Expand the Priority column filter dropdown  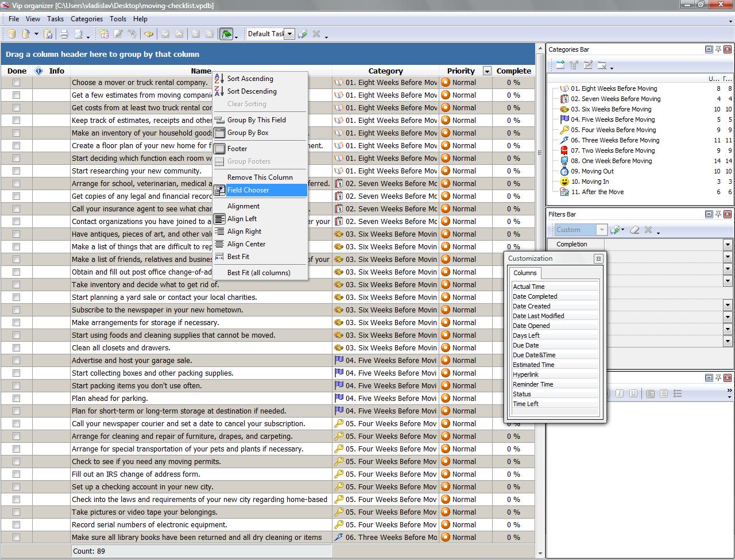487,71
